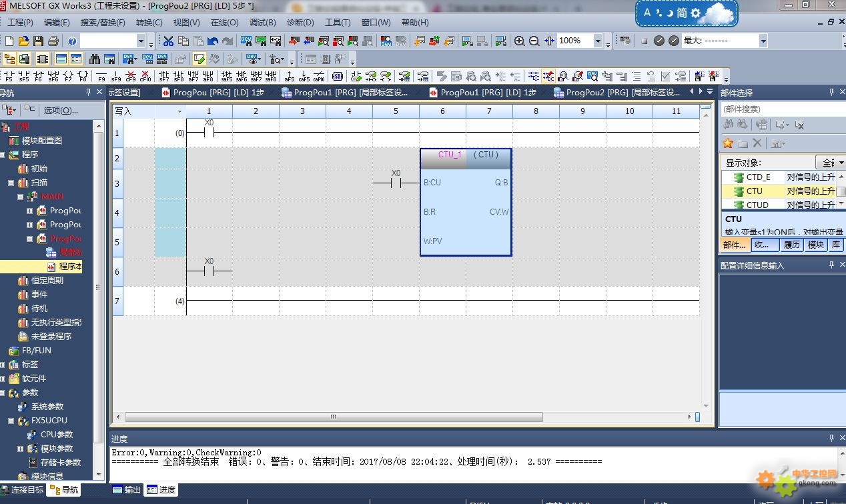This screenshot has height=504, width=846.
Task: Open the 写入 mode dropdown
Action: (x=179, y=111)
